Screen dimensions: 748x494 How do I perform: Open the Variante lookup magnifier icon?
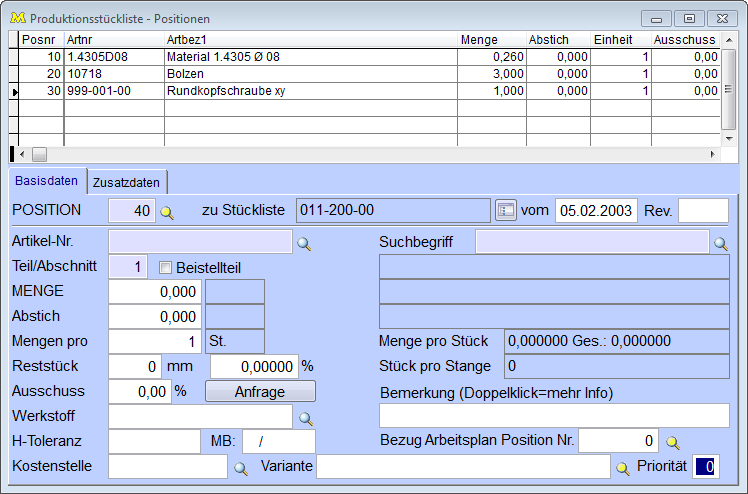click(x=622, y=467)
